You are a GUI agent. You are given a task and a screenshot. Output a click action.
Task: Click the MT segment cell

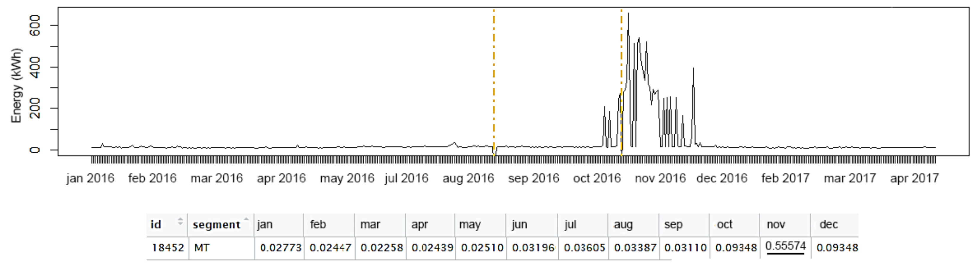(x=202, y=248)
